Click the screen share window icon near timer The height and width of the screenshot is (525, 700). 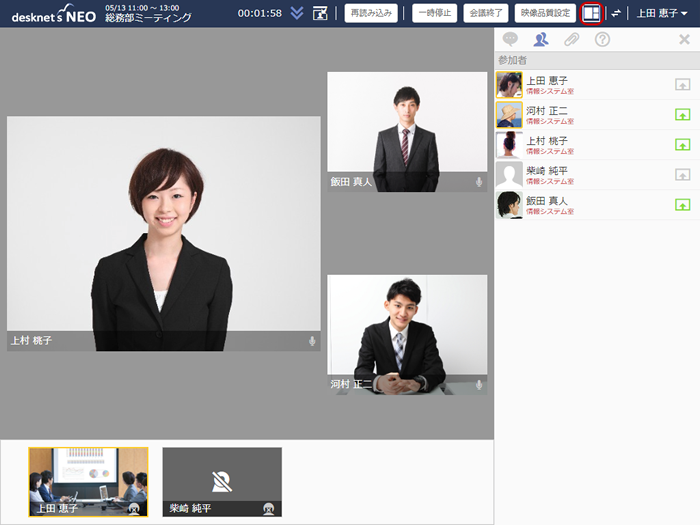point(320,13)
